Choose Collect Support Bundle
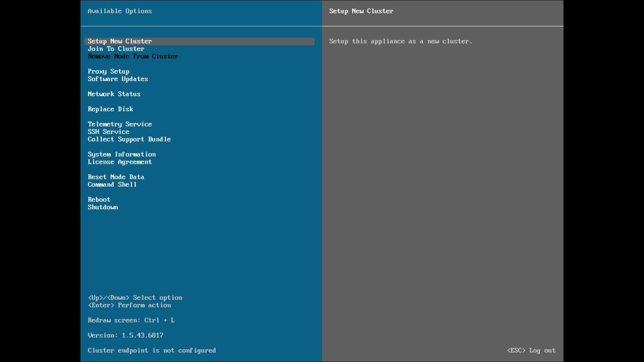This screenshot has height=362, width=644. tap(129, 139)
